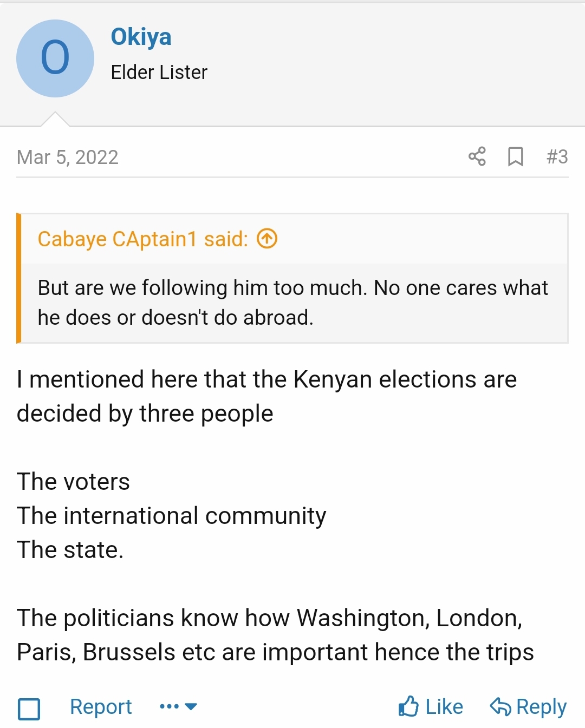The height and width of the screenshot is (728, 585).
Task: Click the line "The state."
Action: point(70,549)
